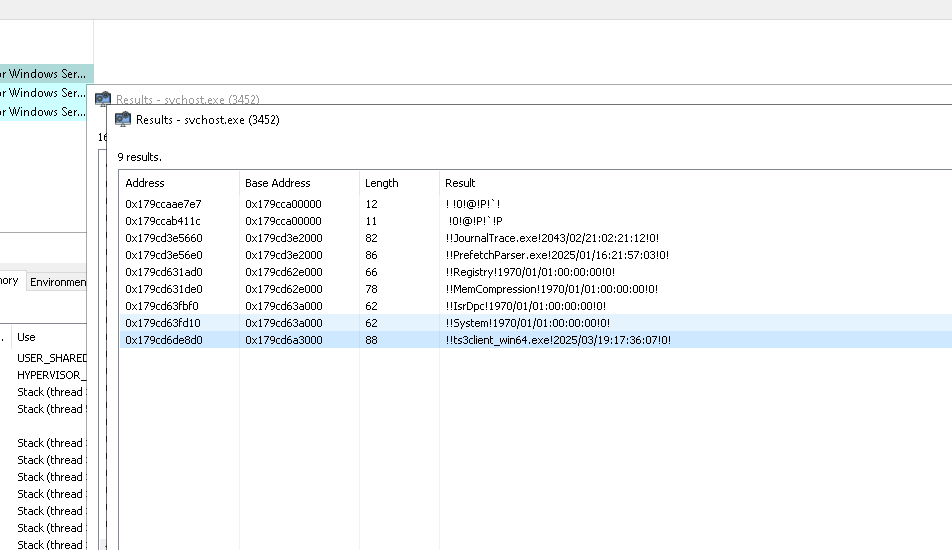Viewport: 952px width, 550px height.
Task: Select the row at address 0x179ccaae7e7
Action: (536, 204)
